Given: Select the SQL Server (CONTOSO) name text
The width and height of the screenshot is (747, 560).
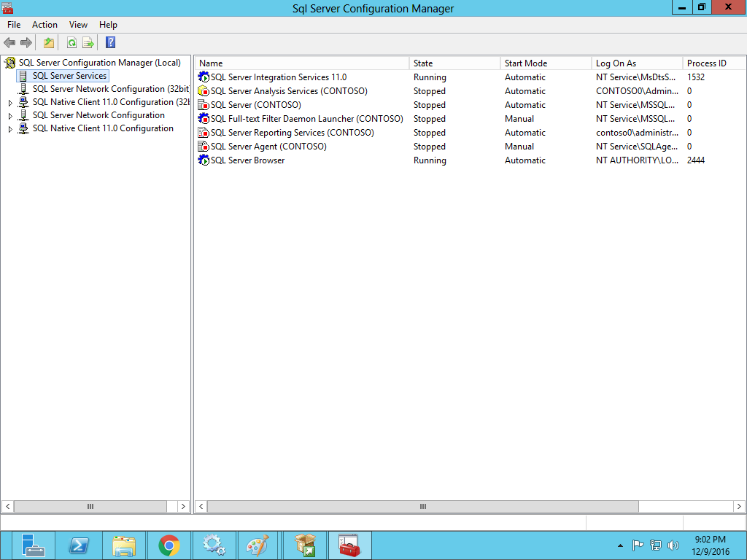Looking at the screenshot, I should [256, 105].
